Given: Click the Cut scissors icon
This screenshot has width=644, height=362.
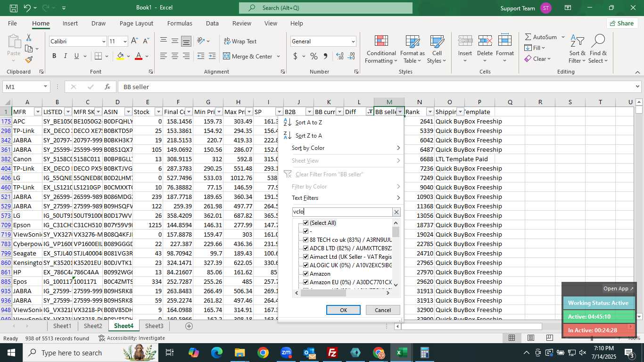Looking at the screenshot, I should 29,37.
